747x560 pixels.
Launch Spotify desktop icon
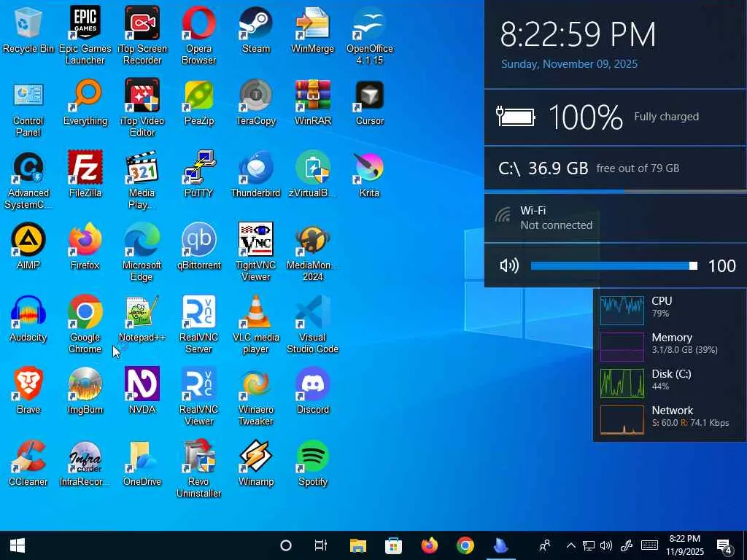312,464
